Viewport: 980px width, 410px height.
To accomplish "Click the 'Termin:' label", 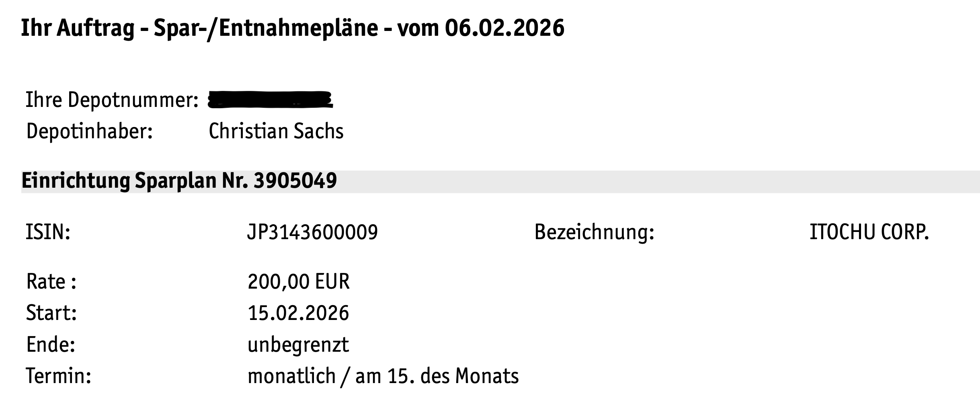I will tap(58, 376).
